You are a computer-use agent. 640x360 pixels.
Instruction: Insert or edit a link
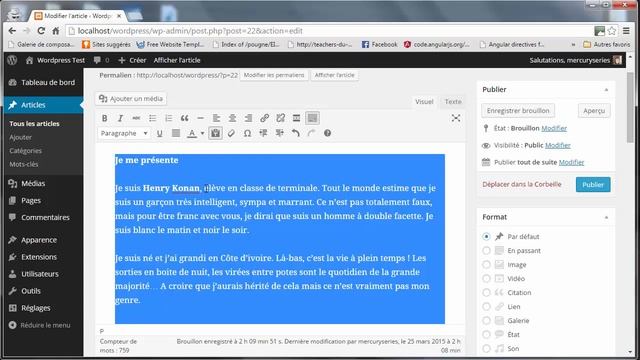[x=264, y=118]
